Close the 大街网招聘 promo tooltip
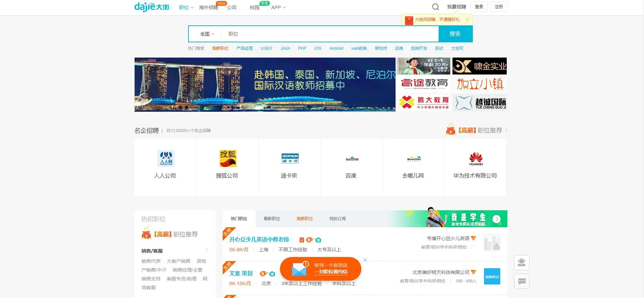 click(467, 20)
